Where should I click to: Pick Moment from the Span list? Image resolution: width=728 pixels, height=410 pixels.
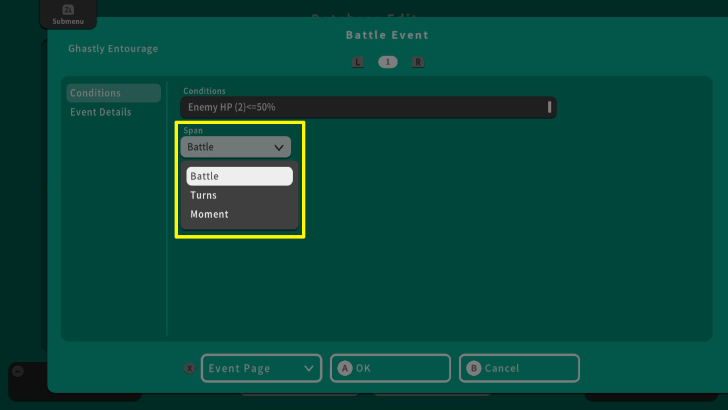click(239, 214)
